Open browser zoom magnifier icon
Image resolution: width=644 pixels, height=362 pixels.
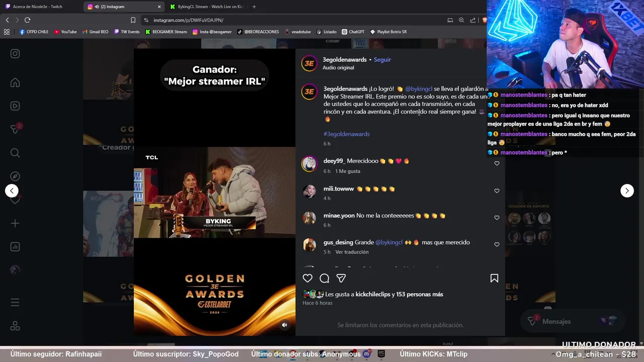pyautogui.click(x=461, y=20)
